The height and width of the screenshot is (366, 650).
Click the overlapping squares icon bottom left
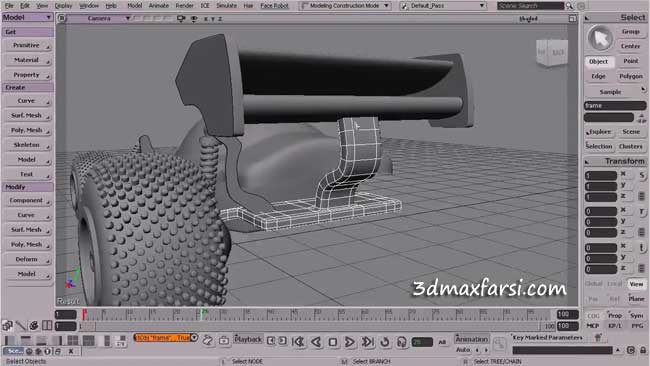tap(7, 326)
